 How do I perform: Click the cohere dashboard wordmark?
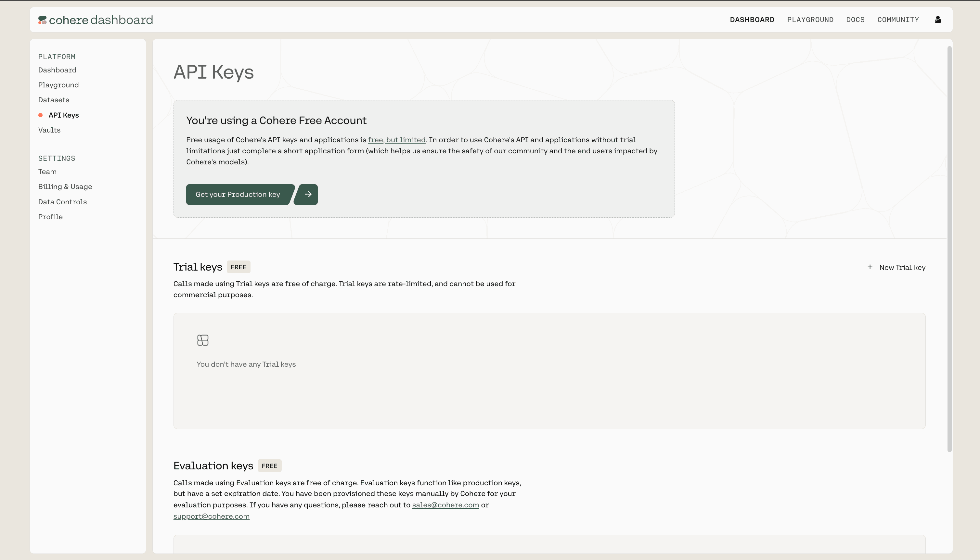(101, 20)
